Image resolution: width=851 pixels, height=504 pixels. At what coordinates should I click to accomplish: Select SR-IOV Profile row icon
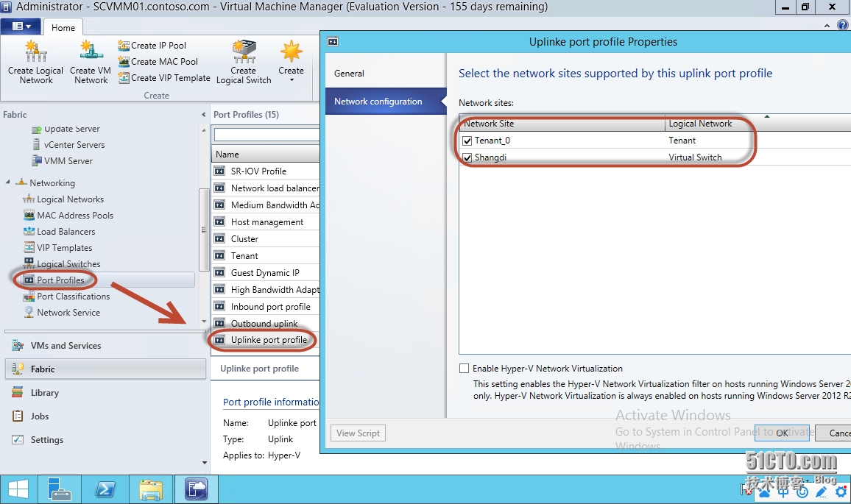[219, 171]
